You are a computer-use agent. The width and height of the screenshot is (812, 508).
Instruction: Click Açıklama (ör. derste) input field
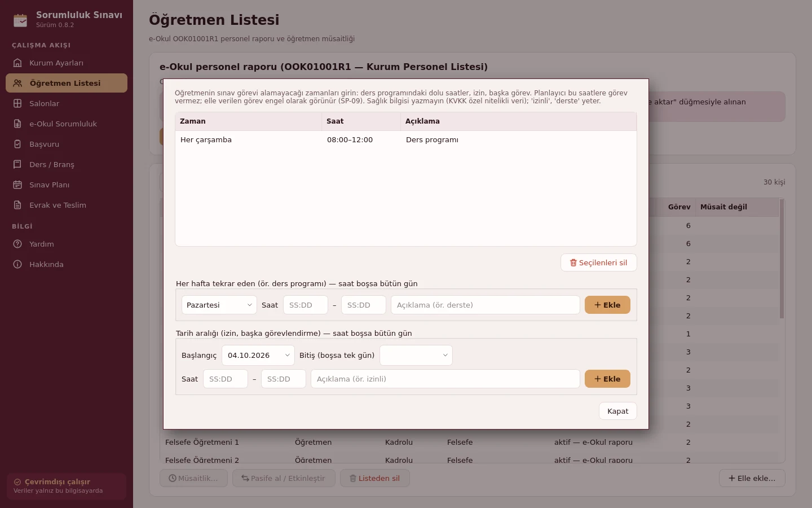point(486,305)
